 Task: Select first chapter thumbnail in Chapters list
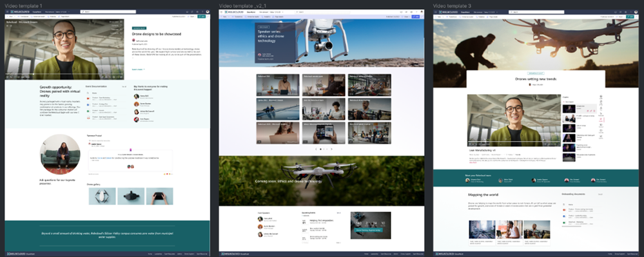[x=569, y=109]
